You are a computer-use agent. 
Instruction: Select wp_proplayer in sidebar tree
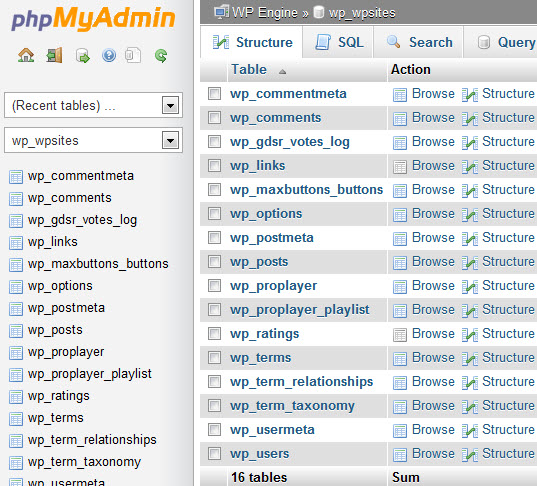pyautogui.click(x=66, y=352)
